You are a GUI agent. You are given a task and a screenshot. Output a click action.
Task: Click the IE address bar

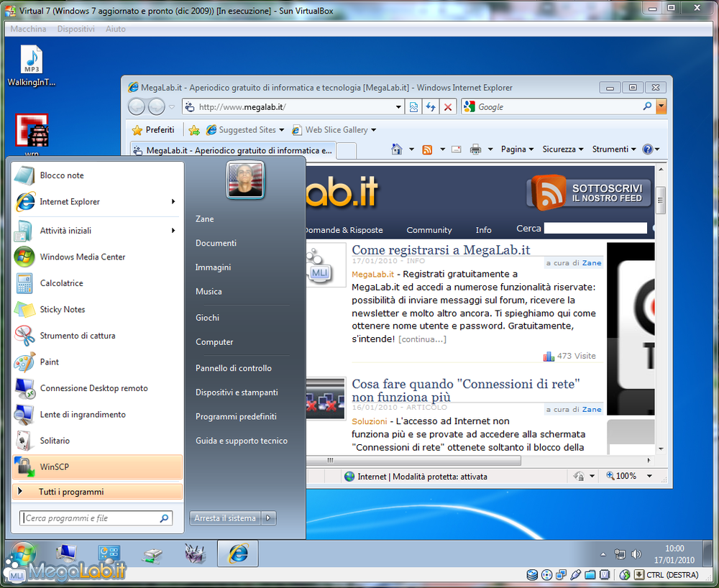[x=293, y=107]
